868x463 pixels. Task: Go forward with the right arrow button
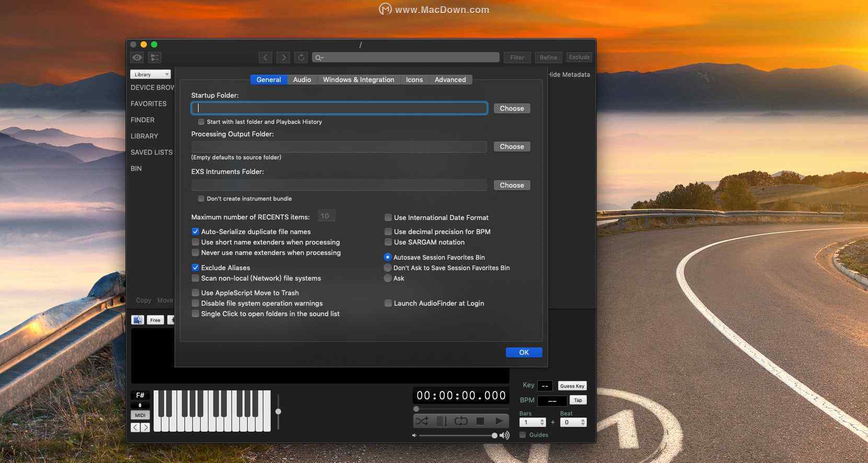(x=283, y=57)
